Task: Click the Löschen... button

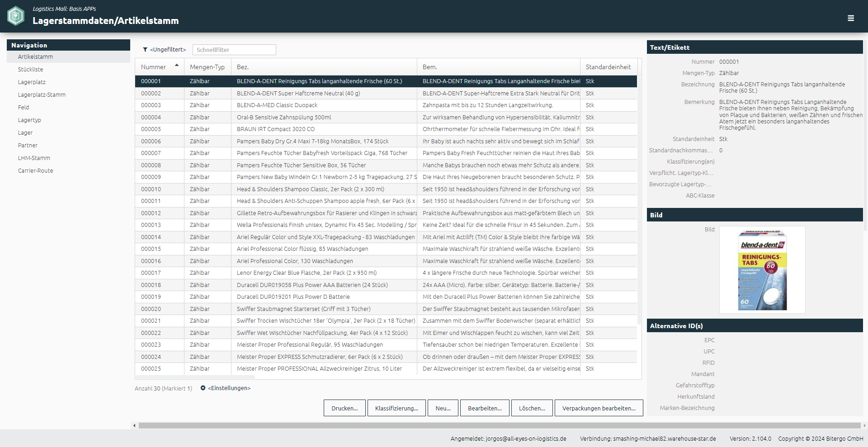Action: [x=532, y=408]
